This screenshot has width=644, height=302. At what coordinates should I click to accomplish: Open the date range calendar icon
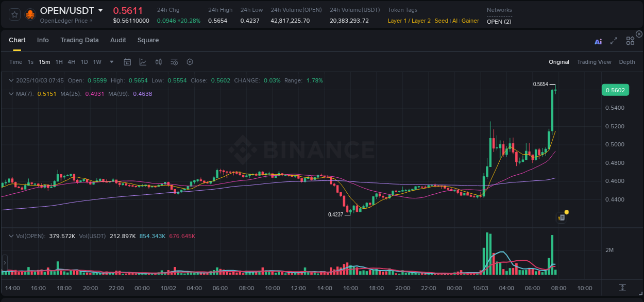127,62
